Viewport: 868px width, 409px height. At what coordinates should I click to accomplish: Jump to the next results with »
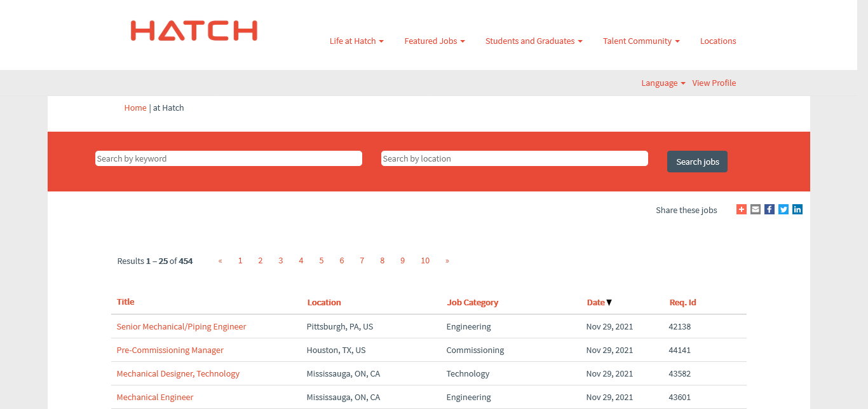click(447, 261)
